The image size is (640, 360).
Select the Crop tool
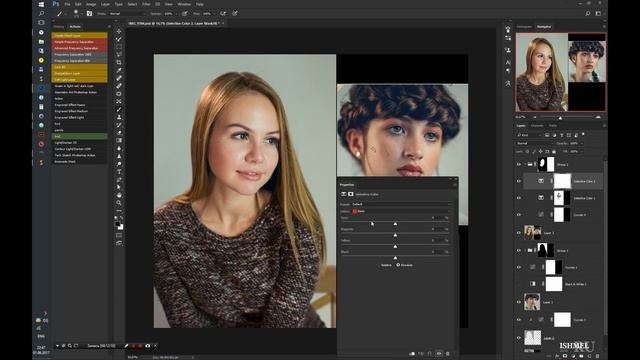pyautogui.click(x=119, y=62)
